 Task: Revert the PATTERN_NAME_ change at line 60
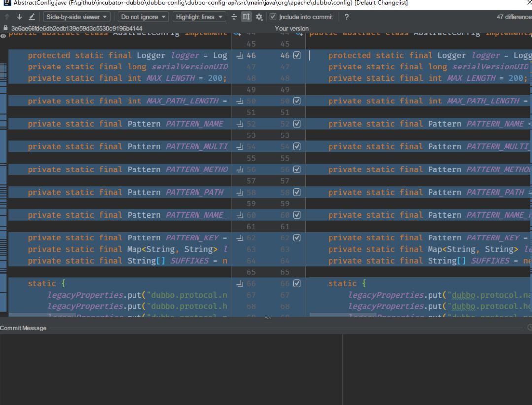click(240, 215)
